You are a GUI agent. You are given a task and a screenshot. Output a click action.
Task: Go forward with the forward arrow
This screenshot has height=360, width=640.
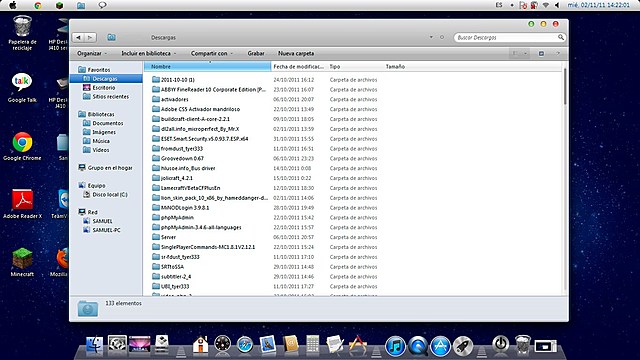coord(90,38)
